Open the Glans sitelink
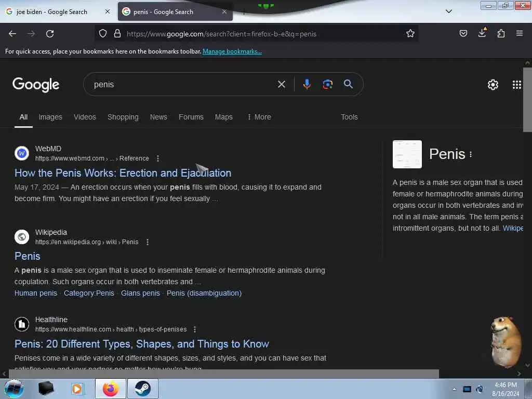The height and width of the screenshot is (399, 532). [x=140, y=293]
